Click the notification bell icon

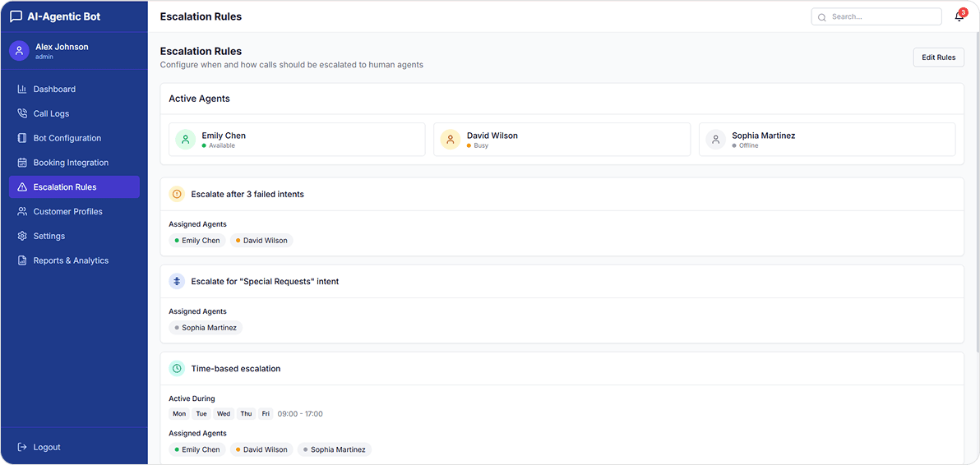(x=959, y=16)
